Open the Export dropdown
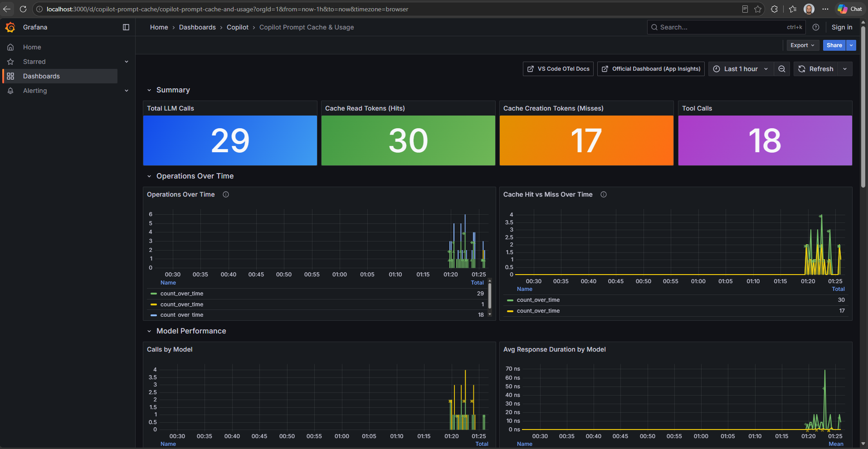Viewport: 868px width, 449px height. 802,45
